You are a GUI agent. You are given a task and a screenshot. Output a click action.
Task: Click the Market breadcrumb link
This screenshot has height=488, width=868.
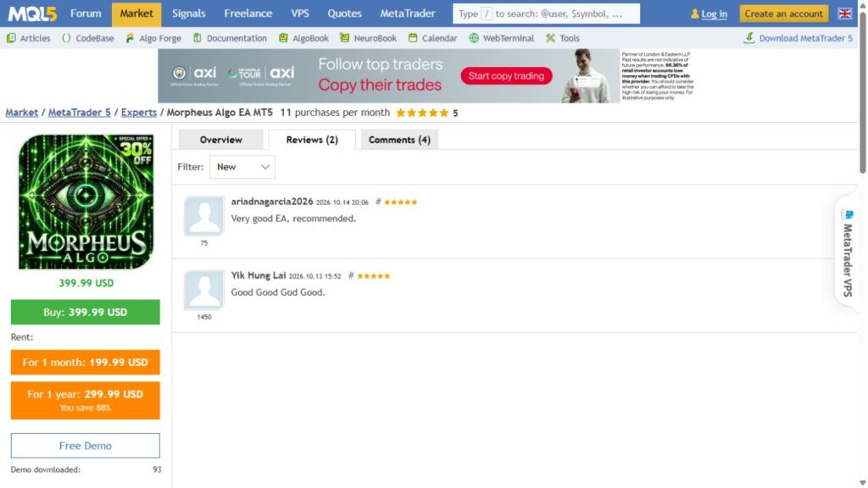point(21,113)
